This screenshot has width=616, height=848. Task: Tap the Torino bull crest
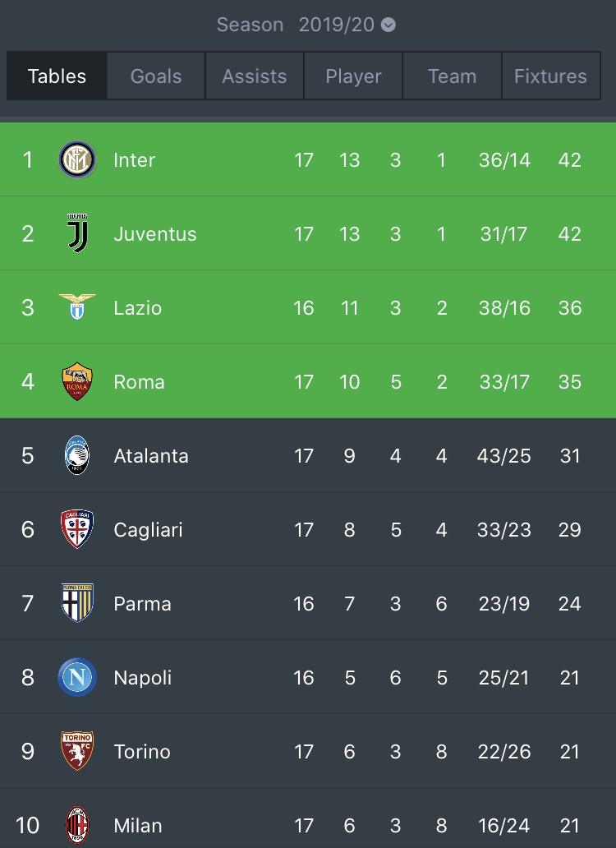coord(77,751)
